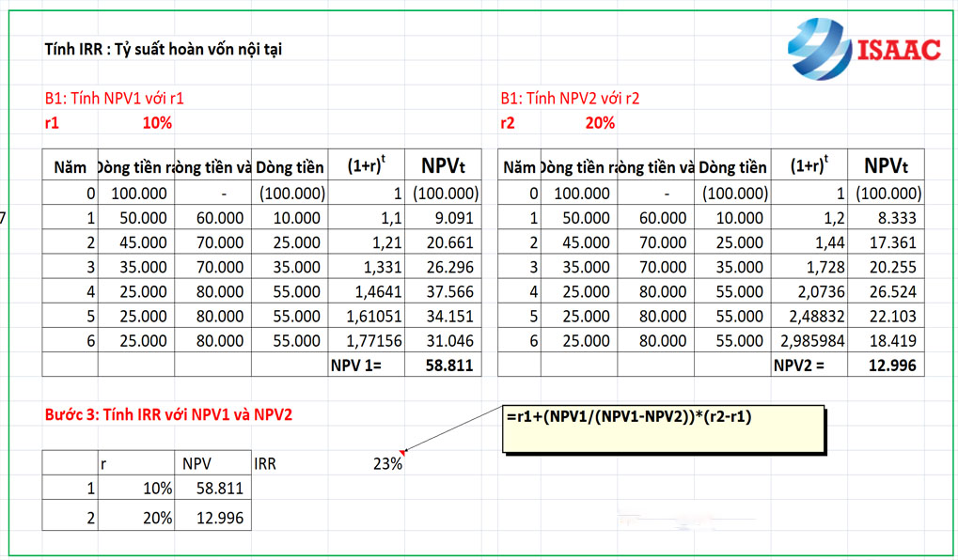Viewport: 958px width, 560px height.
Task: Select the 'NPV2 =' label cell
Action: [x=809, y=366]
